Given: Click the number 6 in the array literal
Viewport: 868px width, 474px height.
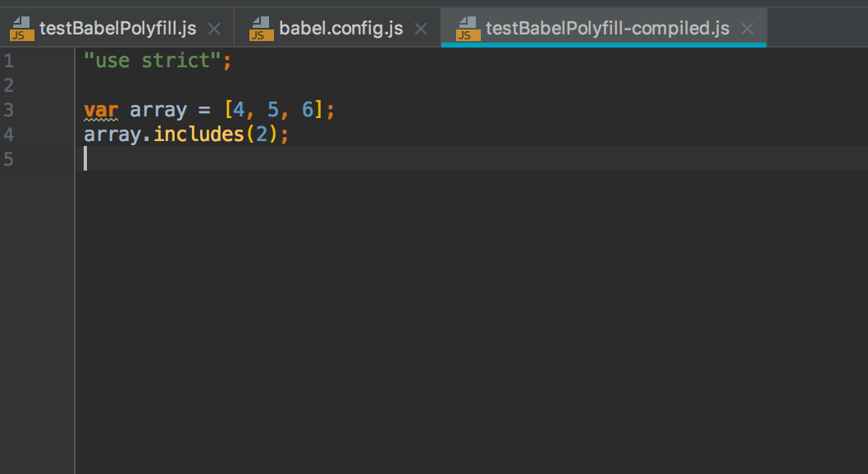Looking at the screenshot, I should (307, 110).
